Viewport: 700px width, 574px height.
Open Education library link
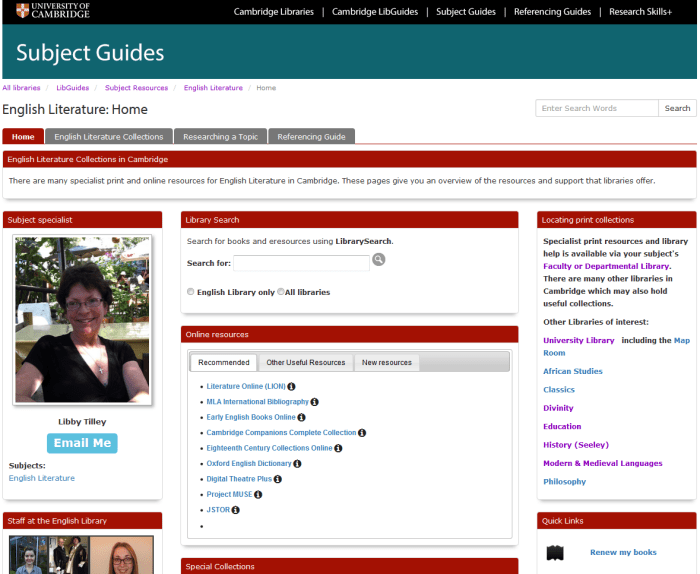[562, 426]
